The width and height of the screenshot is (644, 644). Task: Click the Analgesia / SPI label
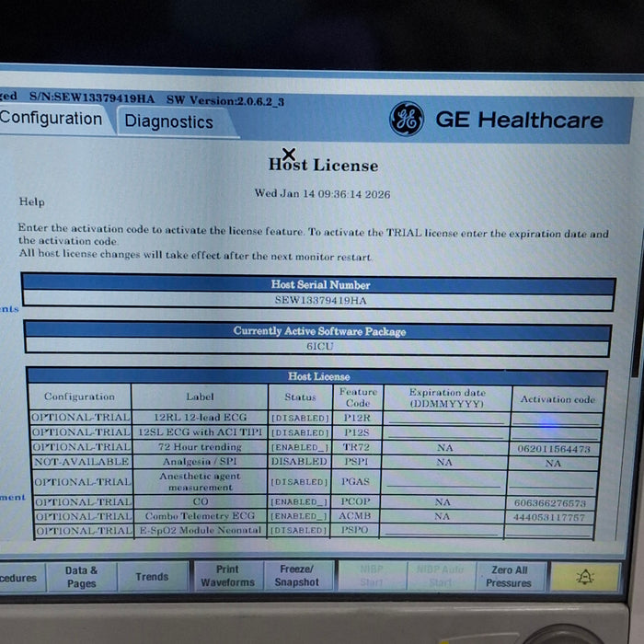point(200,462)
